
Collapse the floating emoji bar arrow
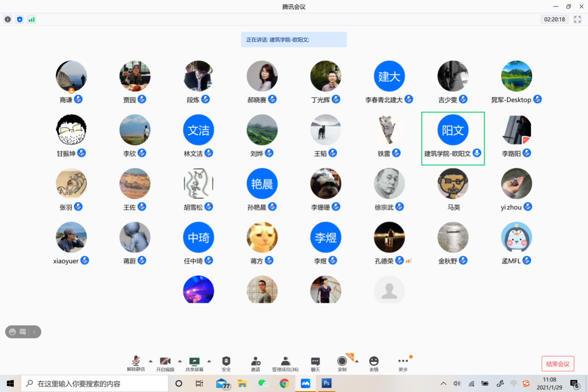coord(34,332)
